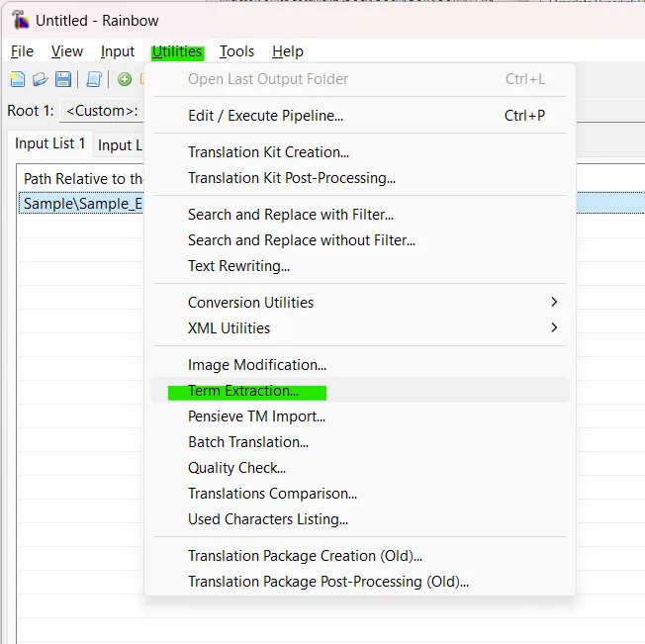The image size is (645, 644).
Task: Choose Image Modification entry
Action: click(x=360, y=365)
